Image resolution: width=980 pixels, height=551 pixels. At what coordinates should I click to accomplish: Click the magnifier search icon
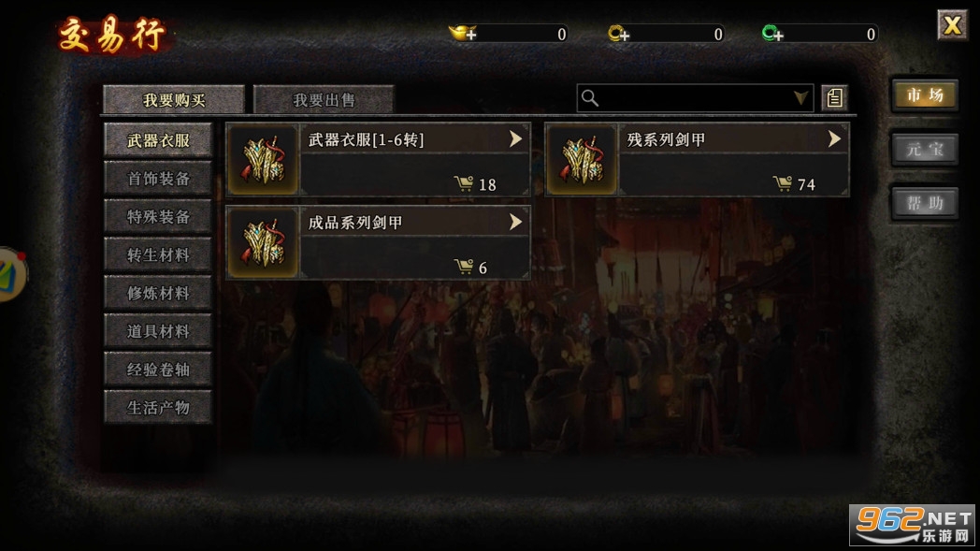click(590, 98)
